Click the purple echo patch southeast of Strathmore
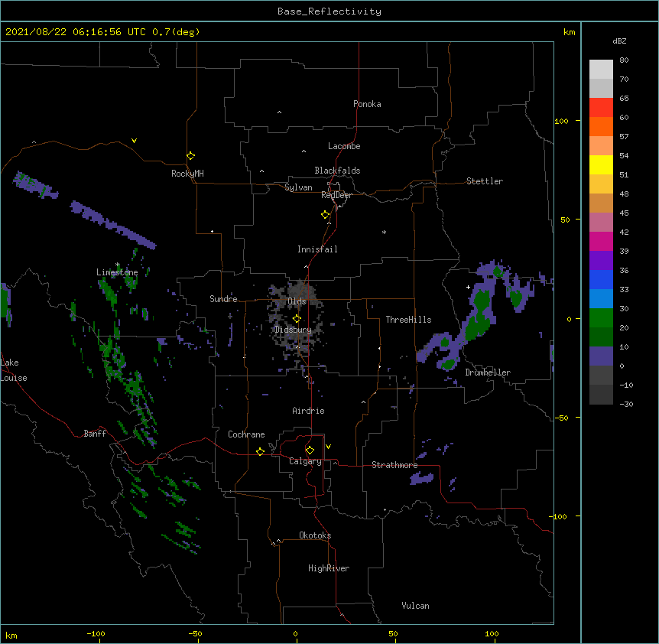Screen dimensions: 659x644 pos(421,478)
